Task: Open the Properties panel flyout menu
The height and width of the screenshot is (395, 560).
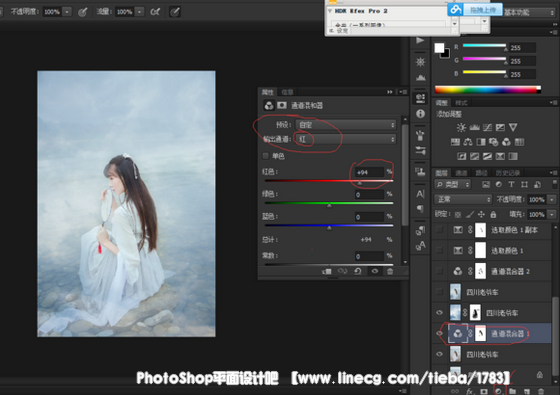Action: [403, 92]
